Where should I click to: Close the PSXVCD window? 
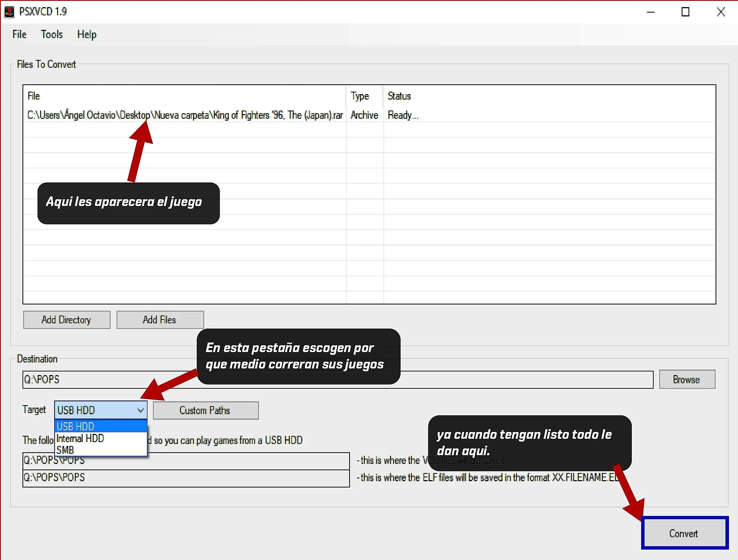click(721, 12)
